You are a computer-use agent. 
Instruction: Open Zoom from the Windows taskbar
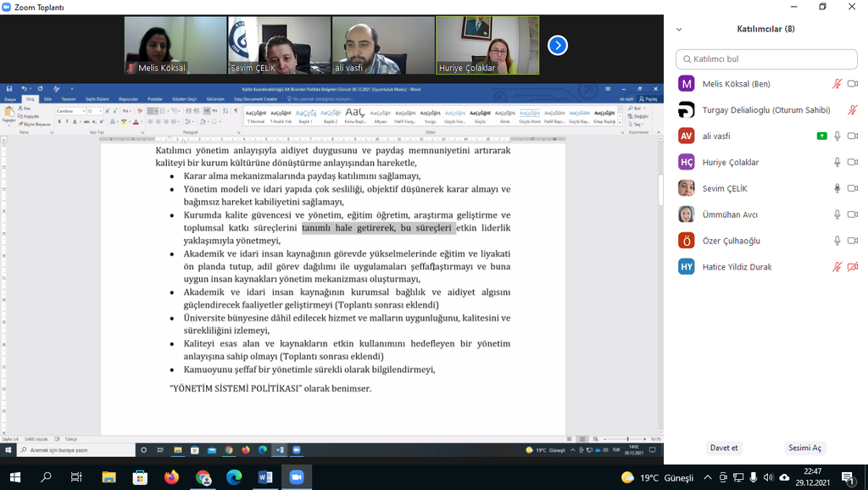(x=297, y=477)
